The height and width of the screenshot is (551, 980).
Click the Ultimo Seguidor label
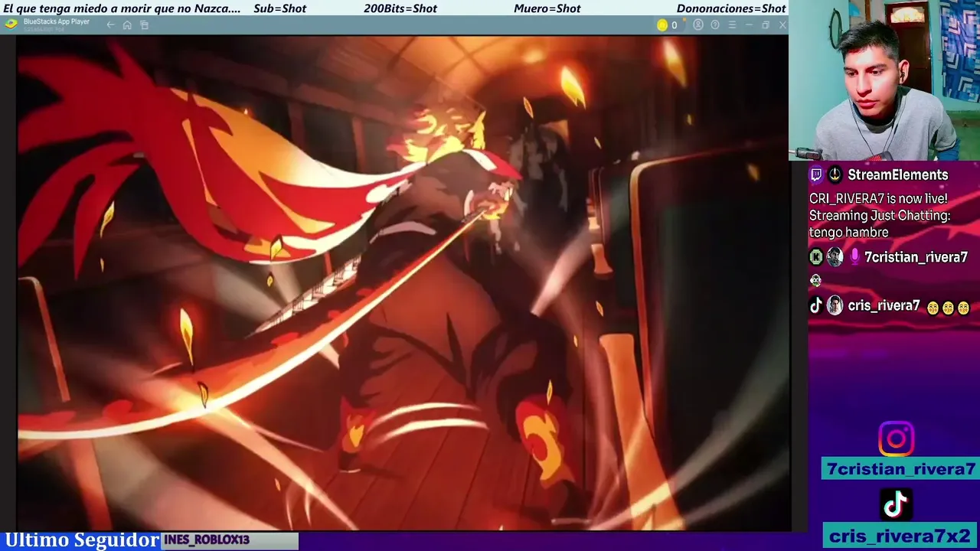point(82,540)
